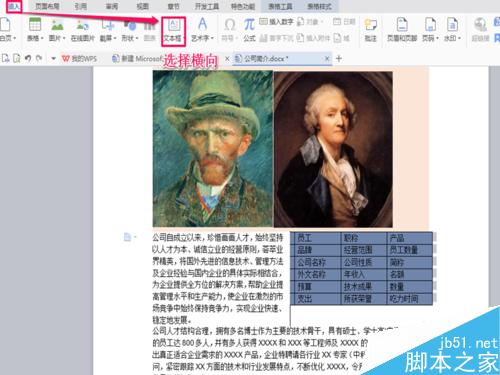Image resolution: width=500 pixels, height=375 pixels.
Task: Open the 文本框 text box tool
Action: point(173,31)
